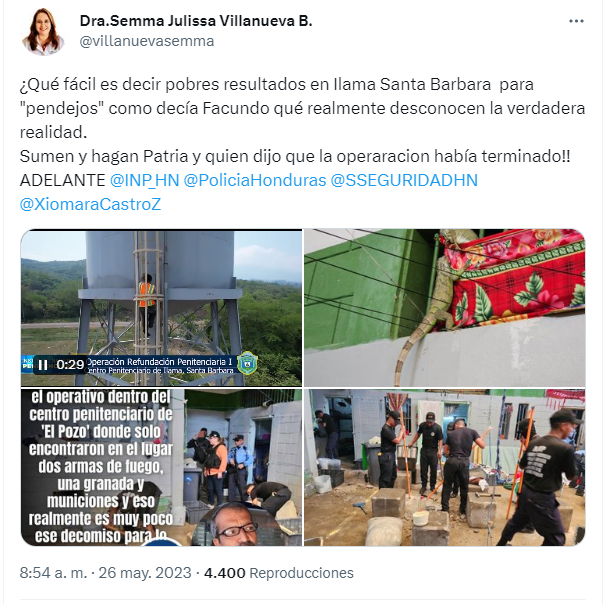The height and width of the screenshot is (605, 609).
Task: Click the @villanuevasemma handle
Action: click(147, 41)
